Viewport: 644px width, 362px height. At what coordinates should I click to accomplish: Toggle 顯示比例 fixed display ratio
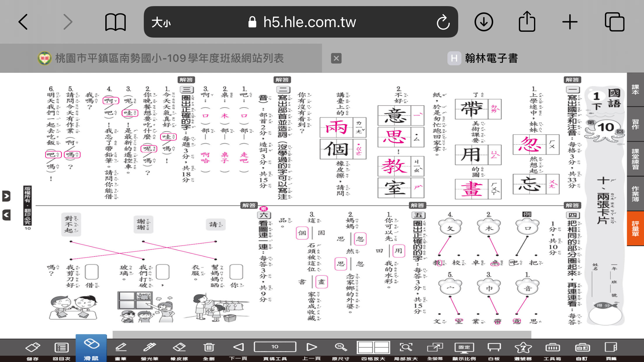464,351
